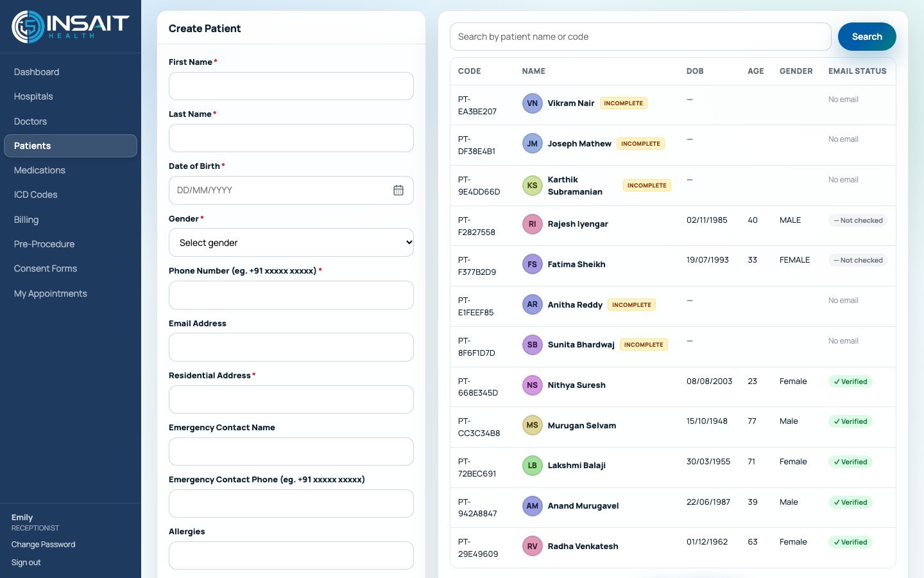Click Change Password link
Viewport: 924px width, 578px height.
point(43,545)
